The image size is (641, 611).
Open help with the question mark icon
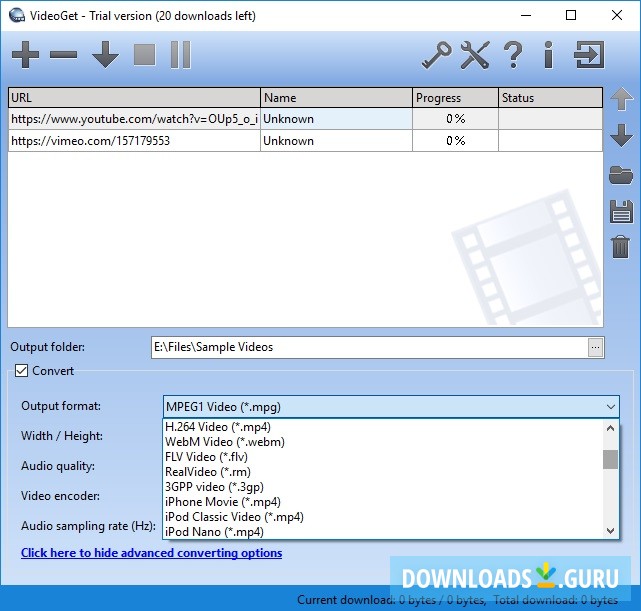click(513, 55)
